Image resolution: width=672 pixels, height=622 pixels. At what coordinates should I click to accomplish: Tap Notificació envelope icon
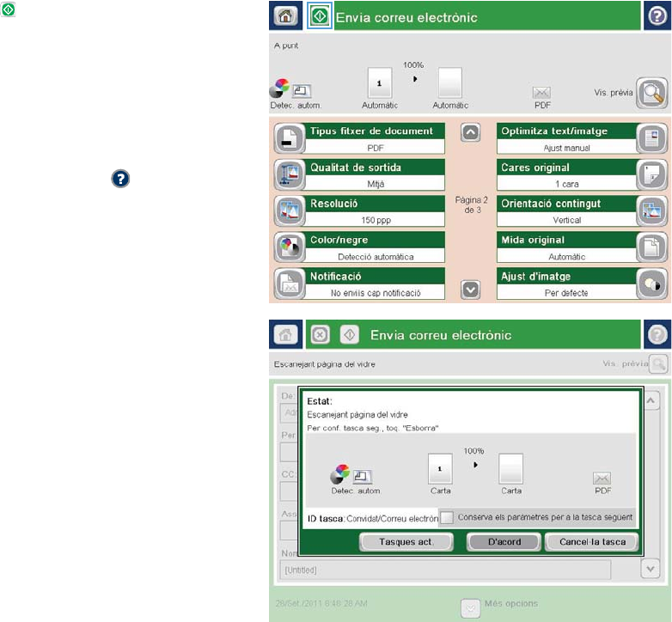290,284
